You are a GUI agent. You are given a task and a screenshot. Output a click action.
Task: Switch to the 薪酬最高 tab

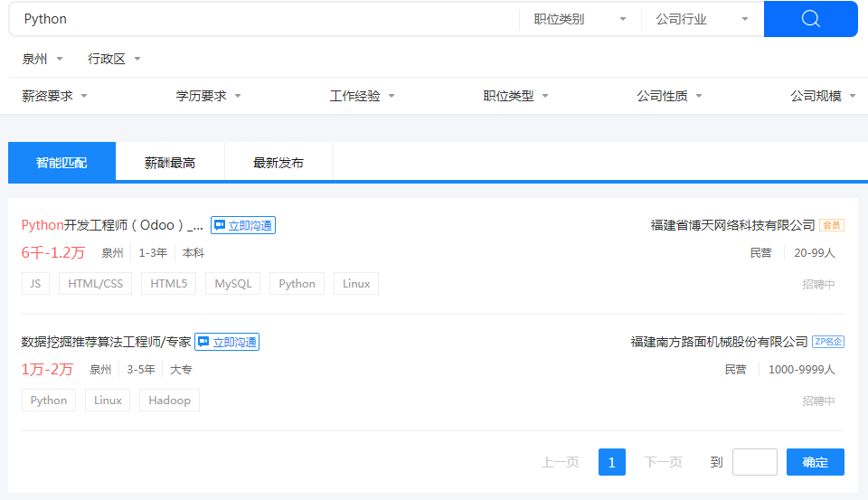(x=170, y=163)
